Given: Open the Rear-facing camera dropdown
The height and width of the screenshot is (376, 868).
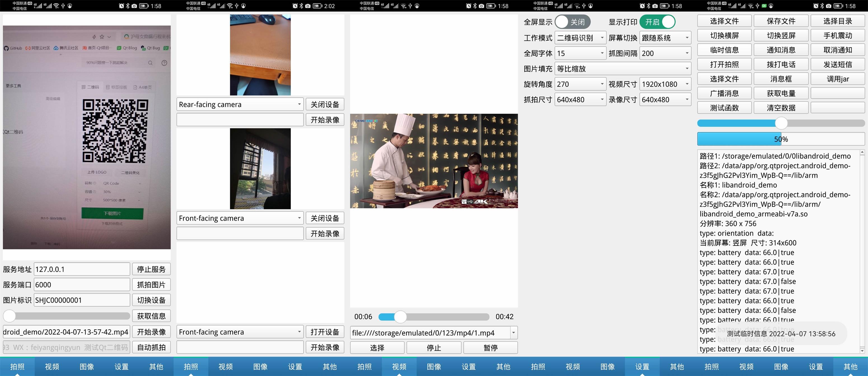Looking at the screenshot, I should coord(240,104).
